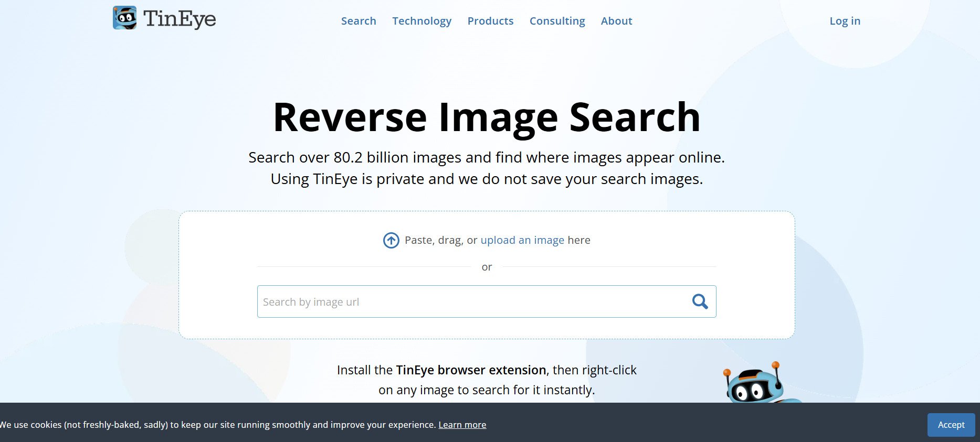Click the 'Reverse Image Search' heading
Screen dimensions: 980x442
(x=487, y=117)
